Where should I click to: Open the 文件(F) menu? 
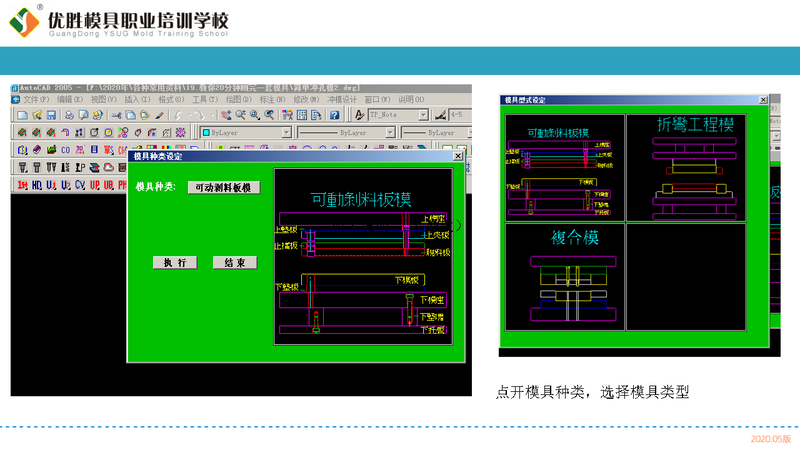36,100
